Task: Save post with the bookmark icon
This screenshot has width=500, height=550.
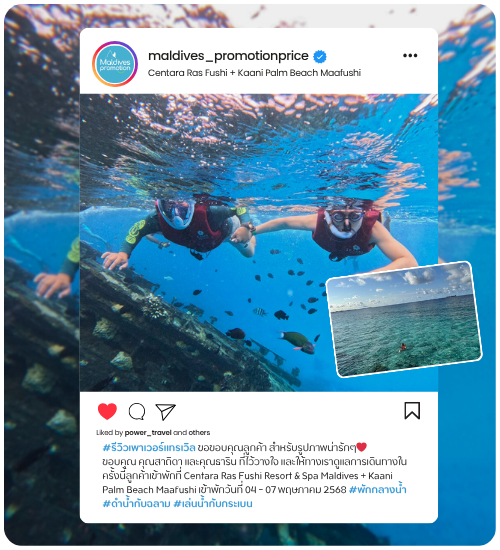Action: pyautogui.click(x=412, y=410)
